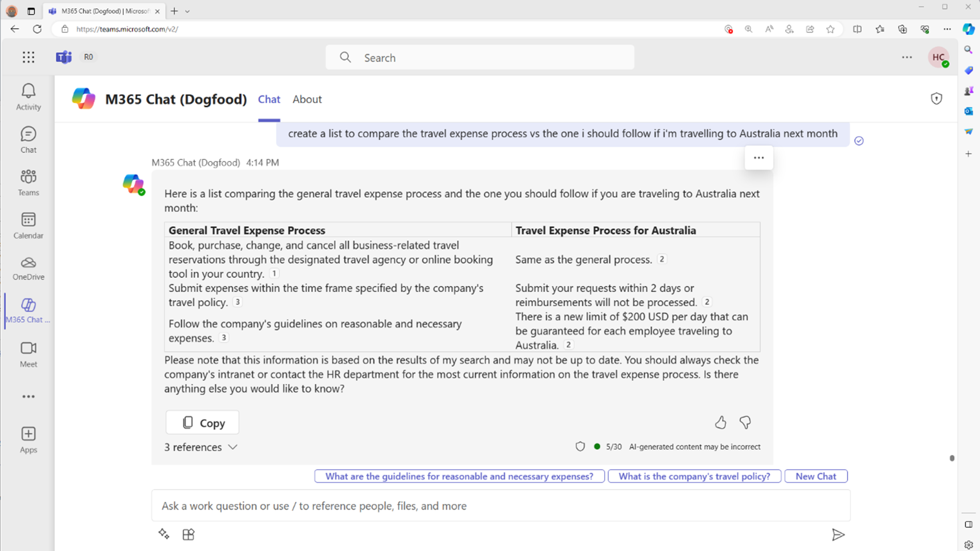Give thumbs down to the response
The height and width of the screenshot is (551, 980).
[x=745, y=423]
